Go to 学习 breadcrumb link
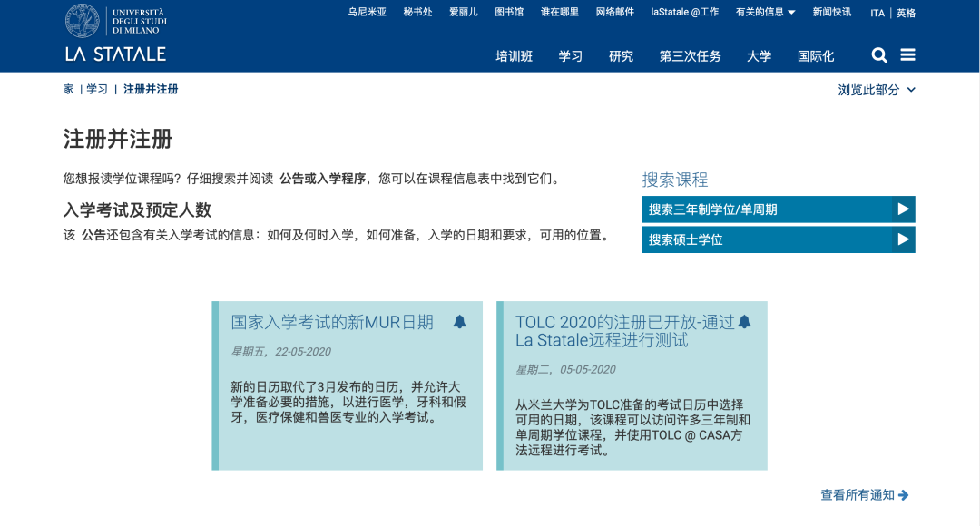This screenshot has width=980, height=526. (x=97, y=90)
